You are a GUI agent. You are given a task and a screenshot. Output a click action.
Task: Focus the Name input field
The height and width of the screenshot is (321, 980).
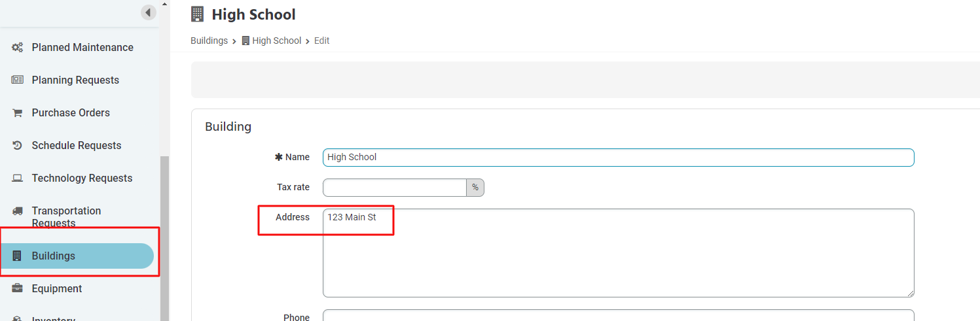click(618, 158)
